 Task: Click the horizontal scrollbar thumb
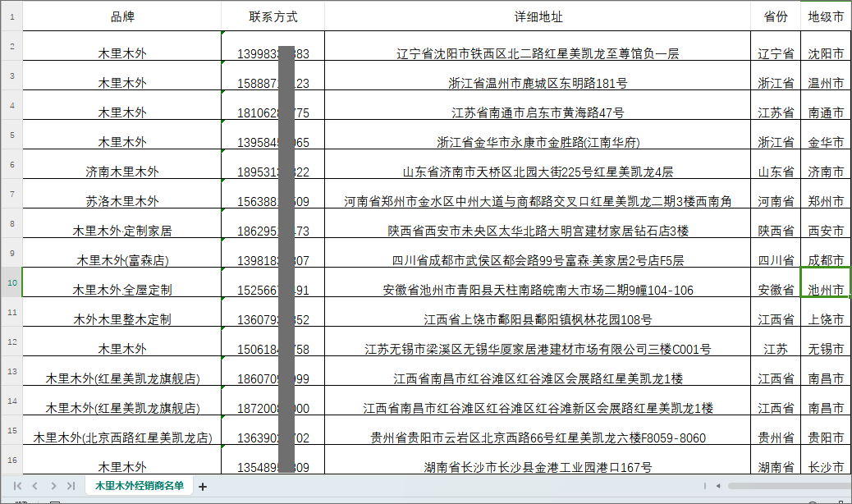click(790, 486)
